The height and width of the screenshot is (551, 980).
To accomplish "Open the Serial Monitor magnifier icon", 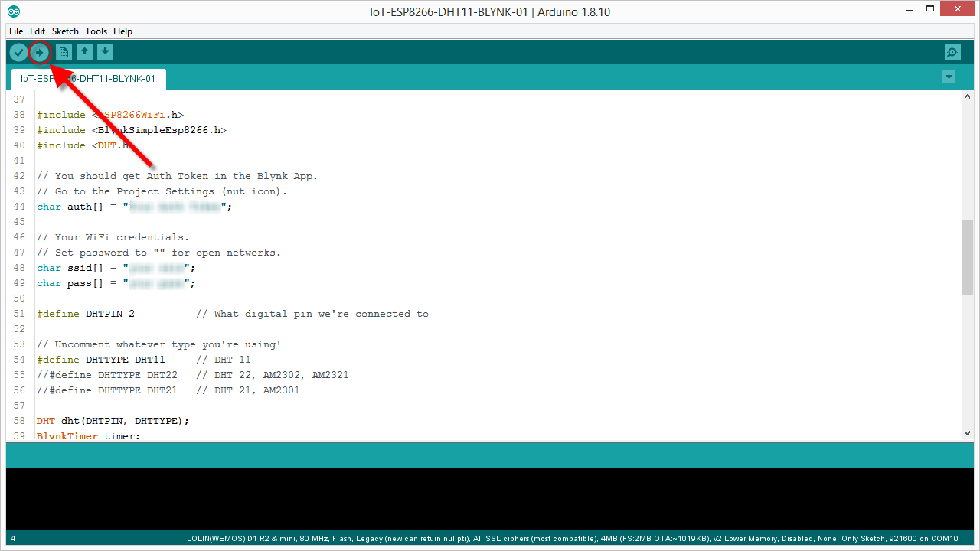I will (x=952, y=53).
